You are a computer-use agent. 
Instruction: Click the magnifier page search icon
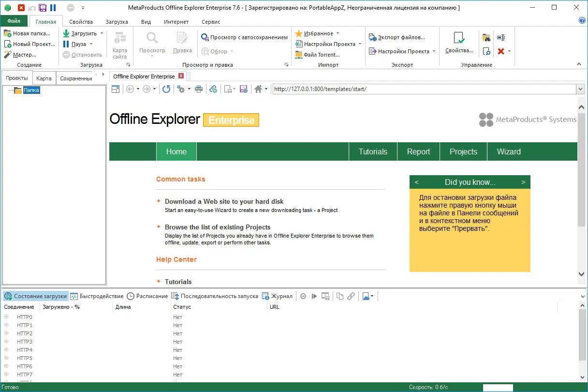pos(486,51)
